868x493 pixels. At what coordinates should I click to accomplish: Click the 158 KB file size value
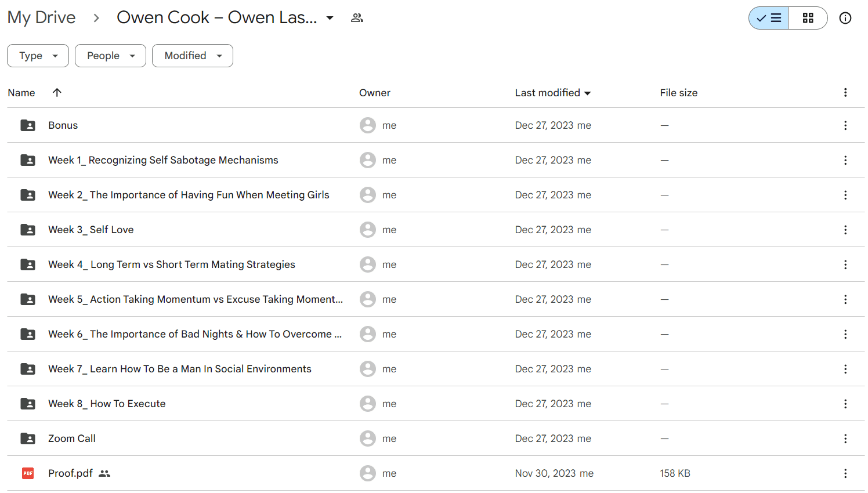[675, 473]
